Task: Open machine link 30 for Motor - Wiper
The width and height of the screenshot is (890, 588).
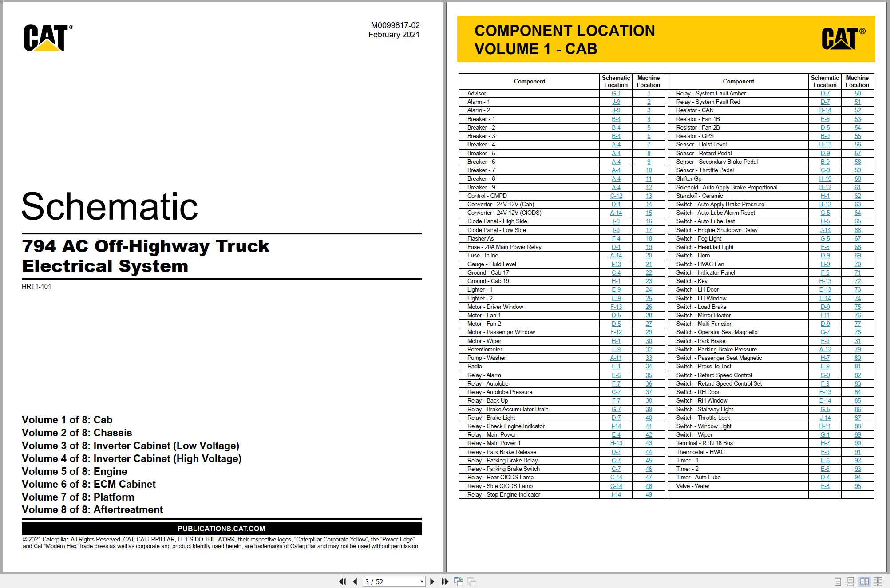Action: coord(649,341)
